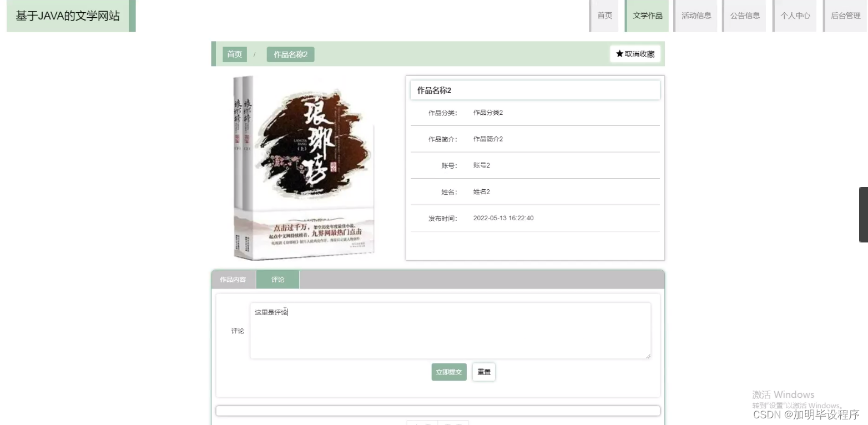Switch to the 作品内容 tab
The image size is (868, 425).
click(x=233, y=279)
